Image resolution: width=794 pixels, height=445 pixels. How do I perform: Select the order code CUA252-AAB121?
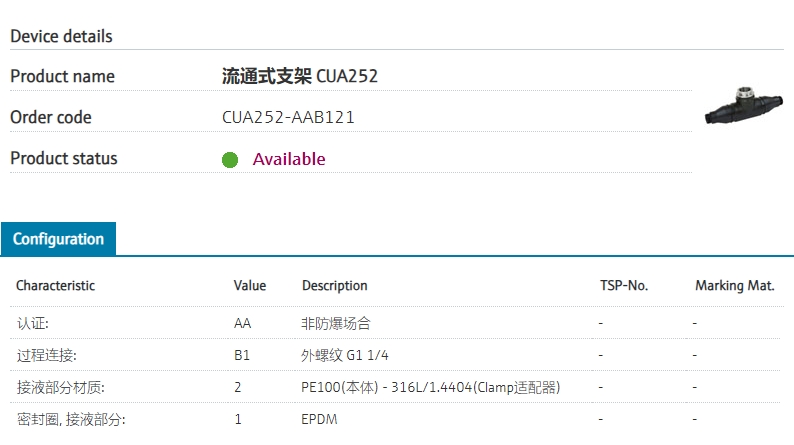click(x=288, y=117)
